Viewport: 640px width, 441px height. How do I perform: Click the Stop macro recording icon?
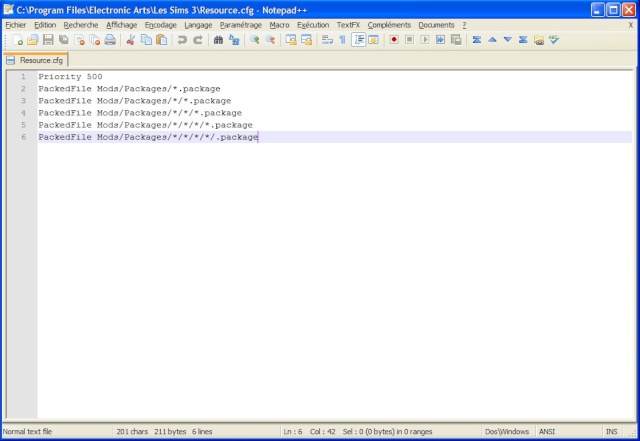pyautogui.click(x=409, y=40)
